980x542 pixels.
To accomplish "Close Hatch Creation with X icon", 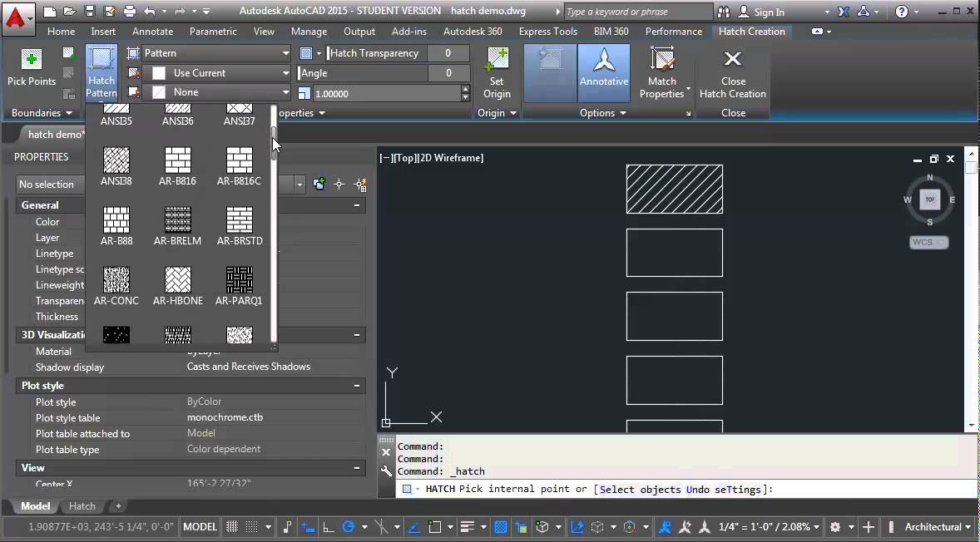I will click(x=732, y=59).
